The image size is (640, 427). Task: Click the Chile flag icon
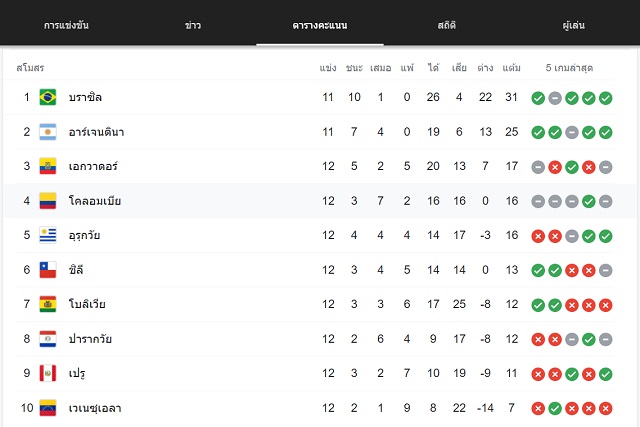point(48,270)
